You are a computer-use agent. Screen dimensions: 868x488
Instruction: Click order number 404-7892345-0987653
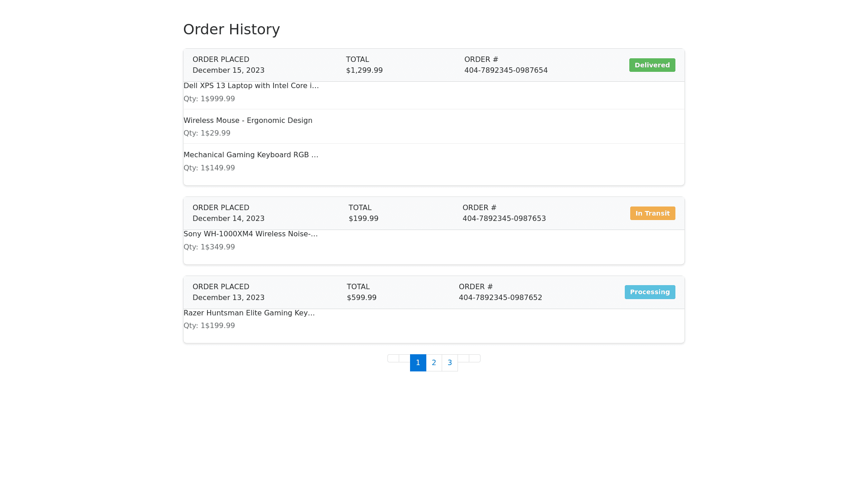pos(504,219)
